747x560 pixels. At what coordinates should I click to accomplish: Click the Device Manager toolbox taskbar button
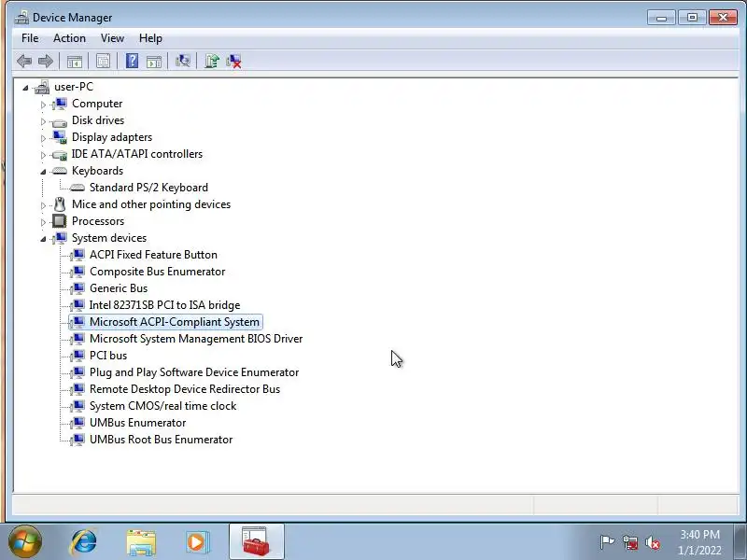click(256, 541)
